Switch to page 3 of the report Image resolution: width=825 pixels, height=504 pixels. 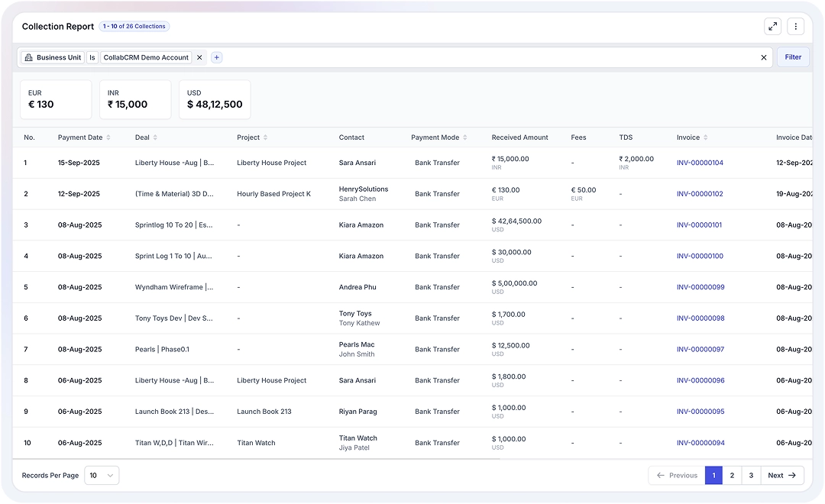(751, 475)
